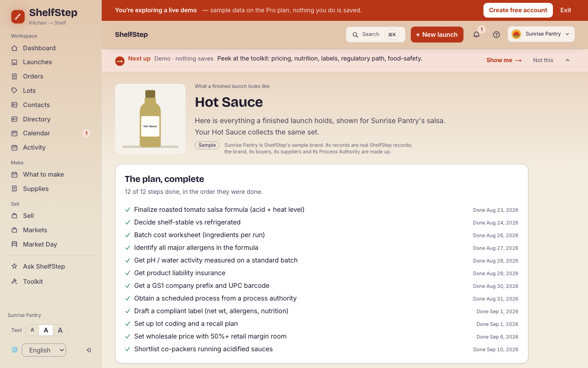Click the Next up red arrow icon
The width and height of the screenshot is (588, 368).
[120, 61]
